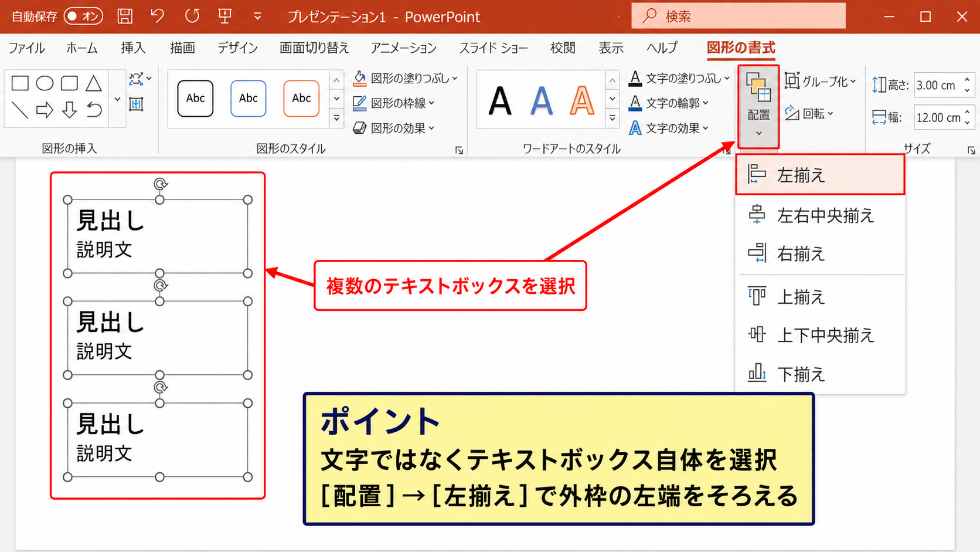Open 文字の輪郭 dropdown
Screen dimensions: 980x552
click(x=669, y=103)
